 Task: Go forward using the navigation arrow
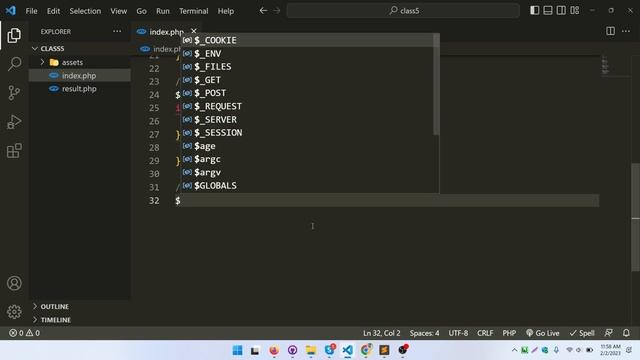[277, 11]
